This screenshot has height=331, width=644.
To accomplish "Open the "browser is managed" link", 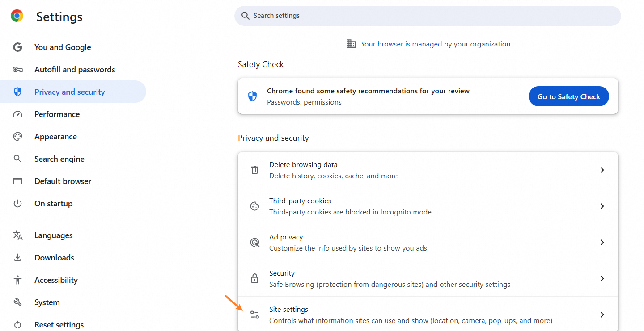I will (409, 44).
